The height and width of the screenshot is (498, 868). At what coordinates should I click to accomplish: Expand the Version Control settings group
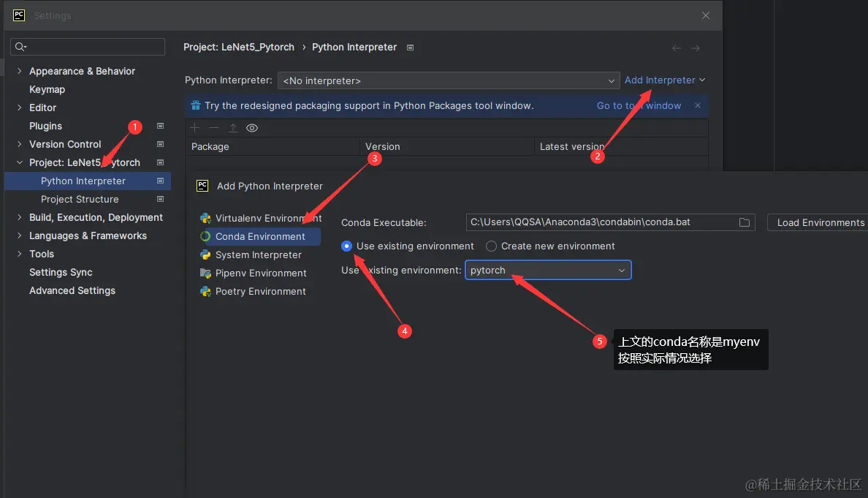[20, 144]
